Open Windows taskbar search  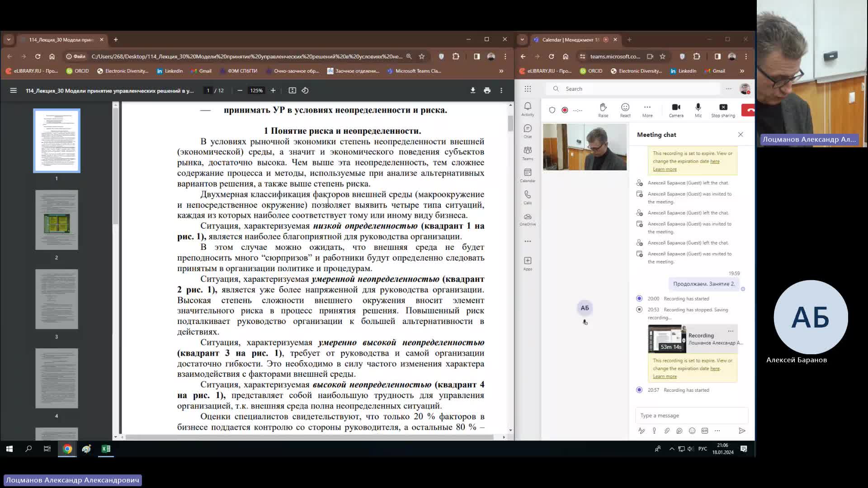coord(28,449)
